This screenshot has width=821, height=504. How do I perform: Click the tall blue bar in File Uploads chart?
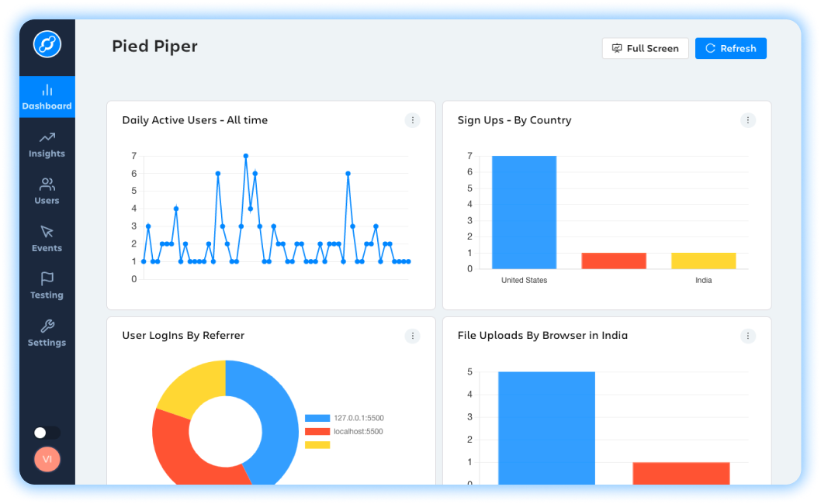point(546,428)
